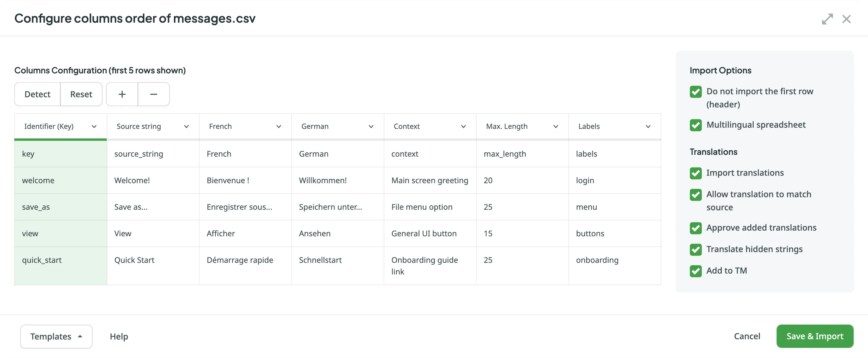Open the Labels column dropdown

(x=648, y=126)
